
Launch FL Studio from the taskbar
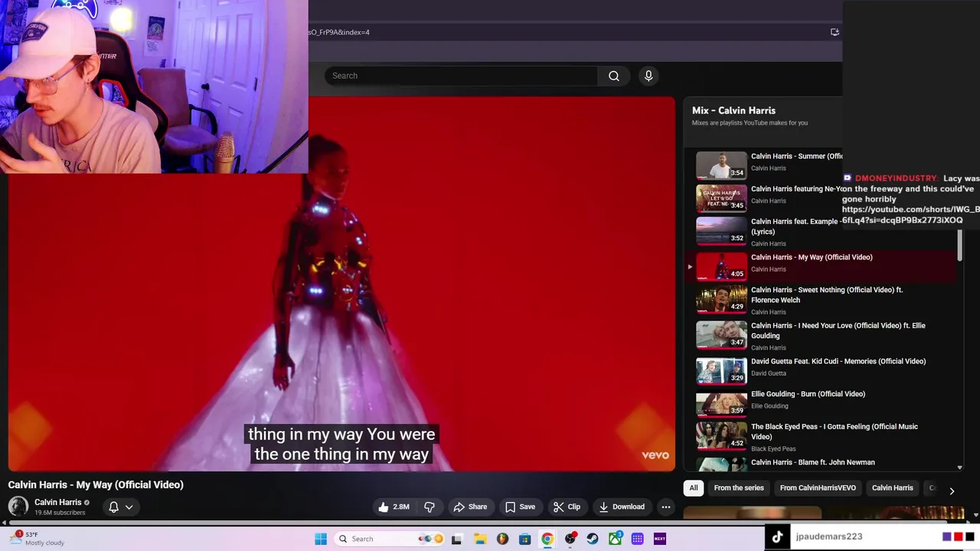[x=502, y=539]
